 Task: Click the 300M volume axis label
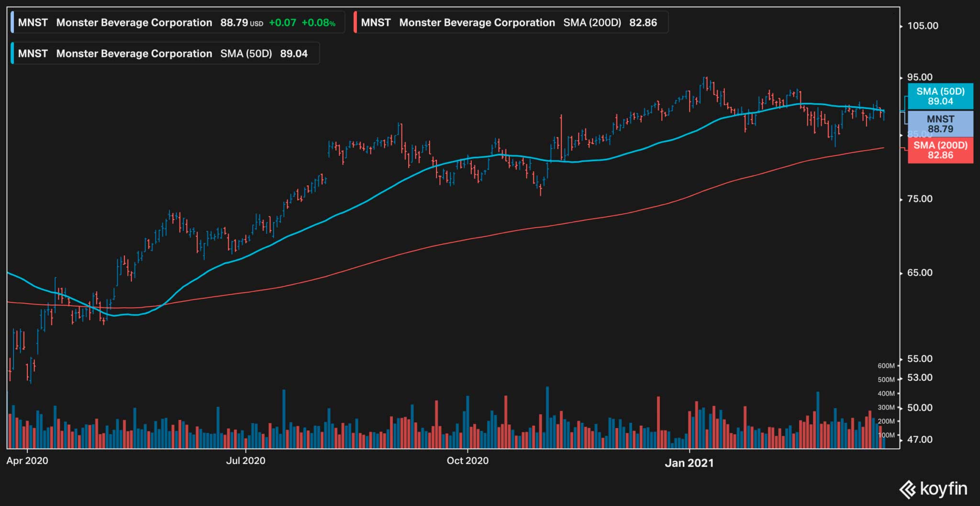click(886, 407)
